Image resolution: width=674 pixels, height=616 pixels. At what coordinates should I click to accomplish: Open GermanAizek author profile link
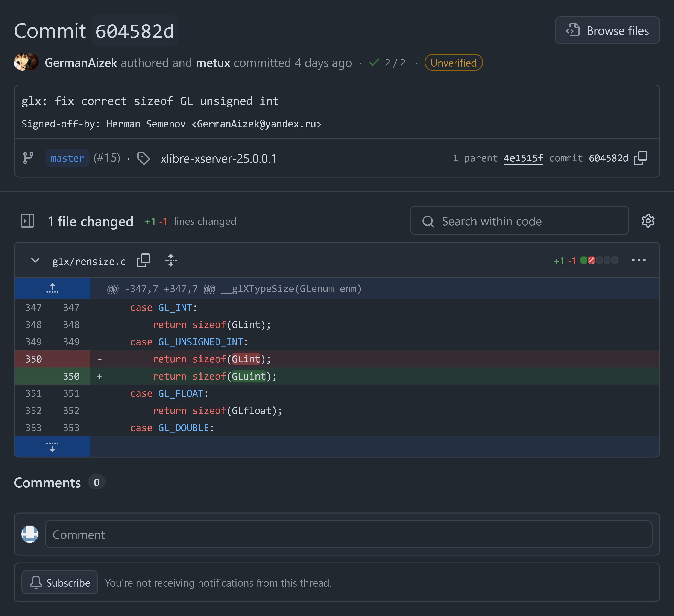coord(80,63)
